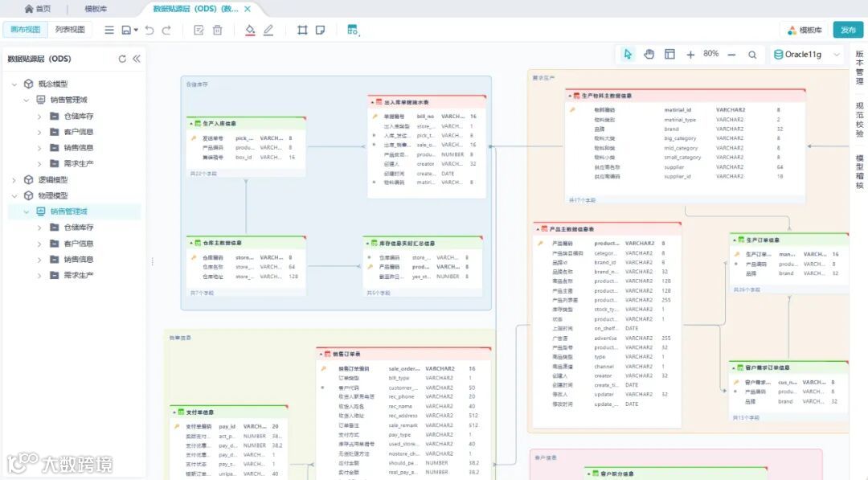This screenshot has width=868, height=480.
Task: Collapse the 生产订单信息 table with its triangle
Action: pyautogui.click(x=735, y=240)
